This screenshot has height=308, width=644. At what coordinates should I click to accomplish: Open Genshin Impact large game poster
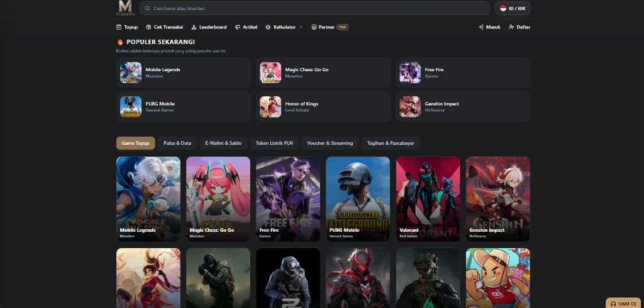click(x=498, y=199)
